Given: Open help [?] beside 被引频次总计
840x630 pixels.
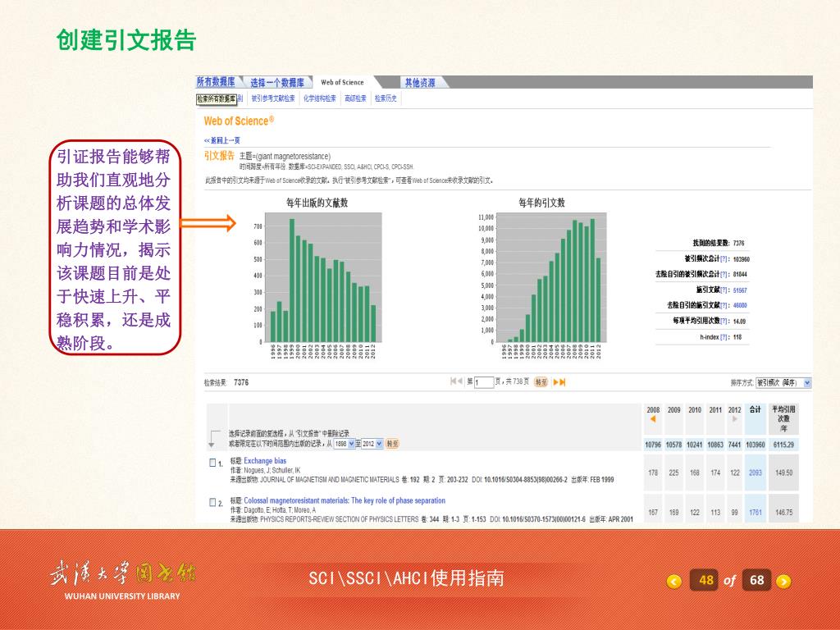Looking at the screenshot, I should pyautogui.click(x=724, y=258).
